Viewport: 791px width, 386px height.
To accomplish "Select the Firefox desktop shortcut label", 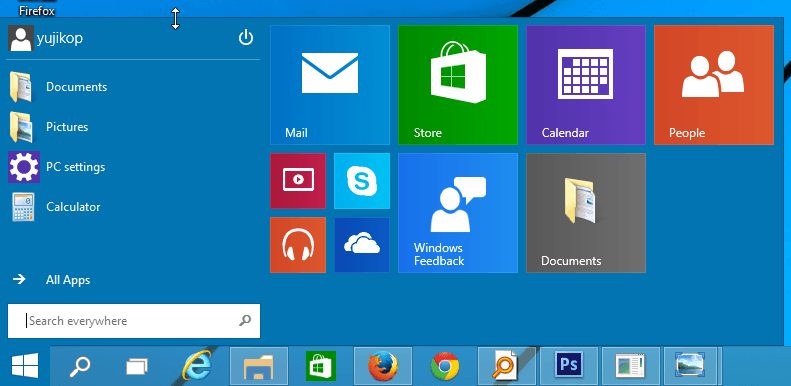I will [x=37, y=11].
